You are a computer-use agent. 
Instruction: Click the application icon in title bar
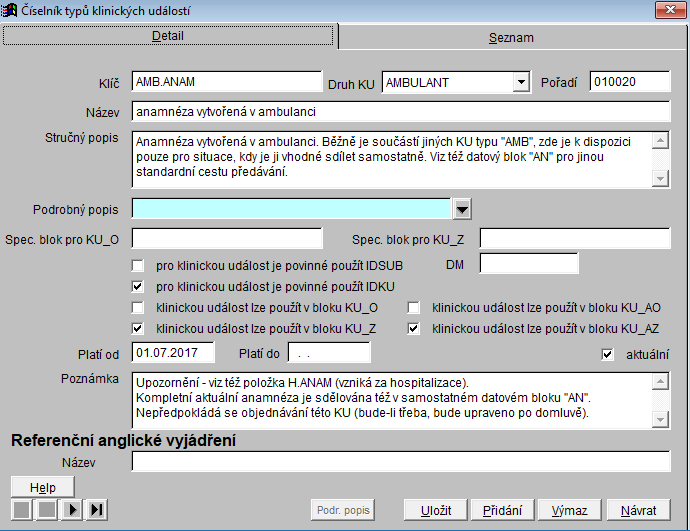(x=10, y=10)
